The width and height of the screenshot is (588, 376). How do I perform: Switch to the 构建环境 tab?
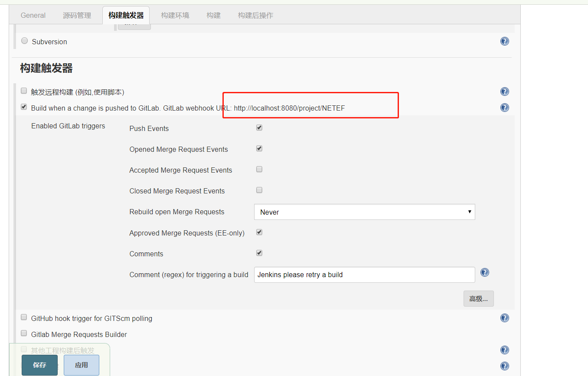pos(175,15)
